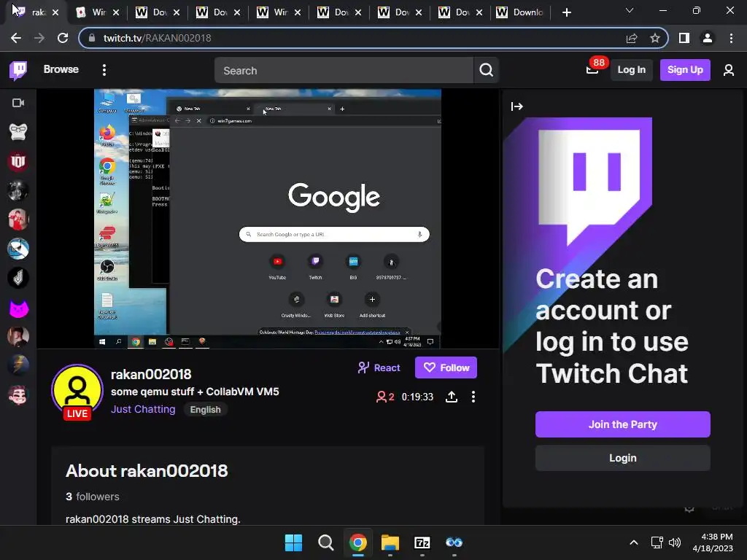Open the lightning bolt avatar sidebar channel

coord(18,366)
